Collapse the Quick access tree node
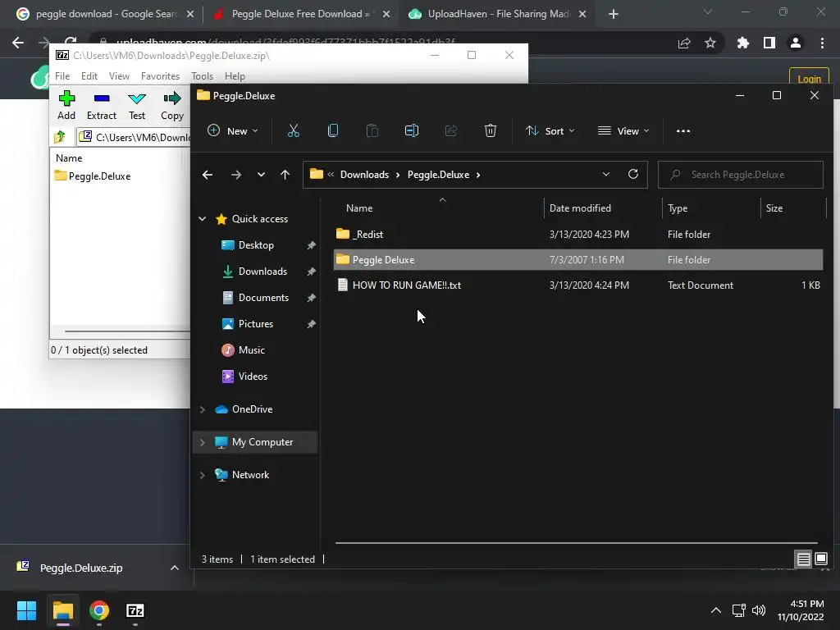Image resolution: width=840 pixels, height=630 pixels. point(203,218)
